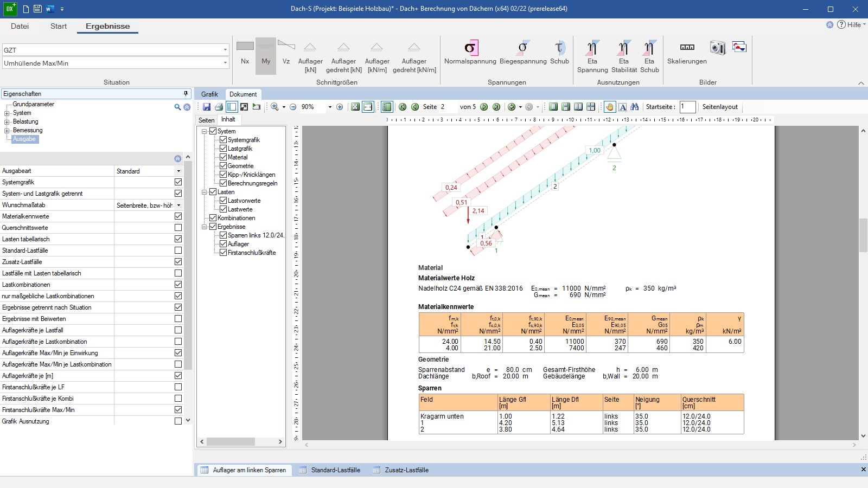Select Ausgabe in the properties tree
This screenshot has width=868, height=488.
click(x=24, y=139)
